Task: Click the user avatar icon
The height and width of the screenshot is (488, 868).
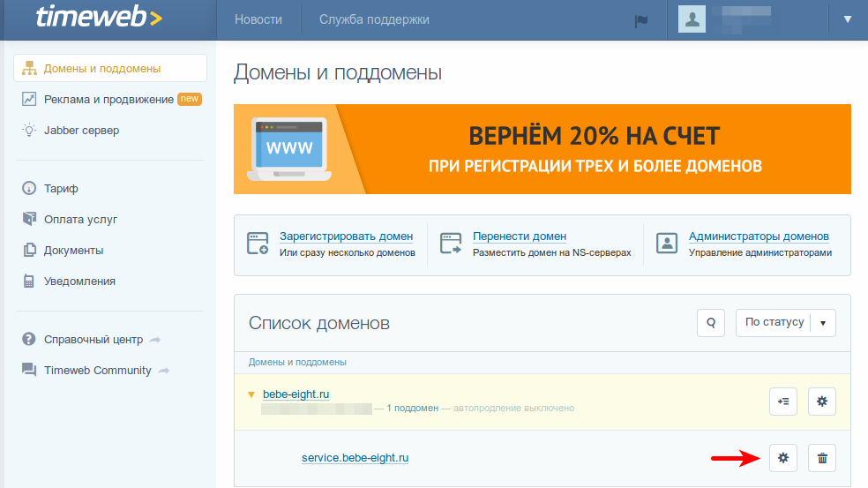Action: coord(692,19)
